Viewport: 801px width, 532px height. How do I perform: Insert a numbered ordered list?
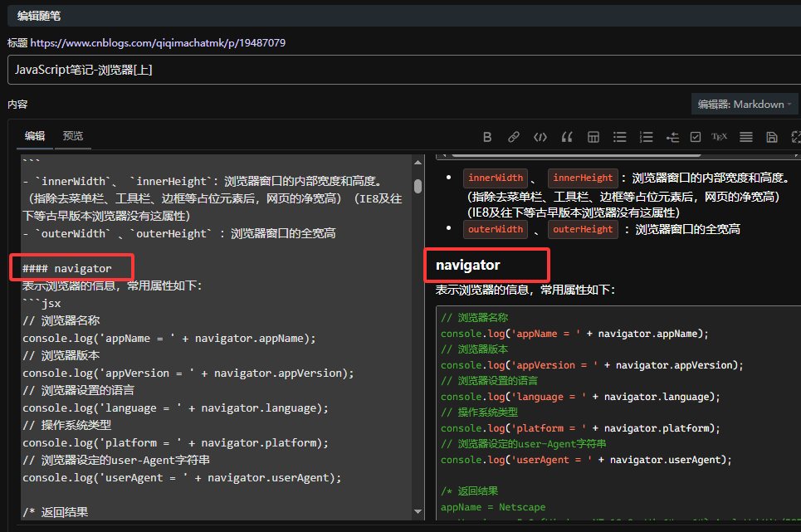(647, 137)
